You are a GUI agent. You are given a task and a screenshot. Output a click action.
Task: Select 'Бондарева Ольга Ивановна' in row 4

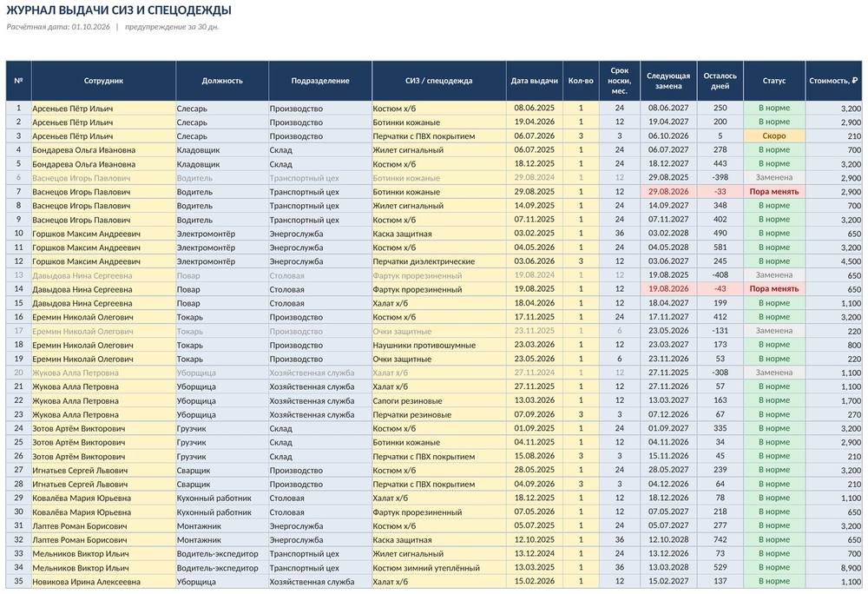point(103,150)
